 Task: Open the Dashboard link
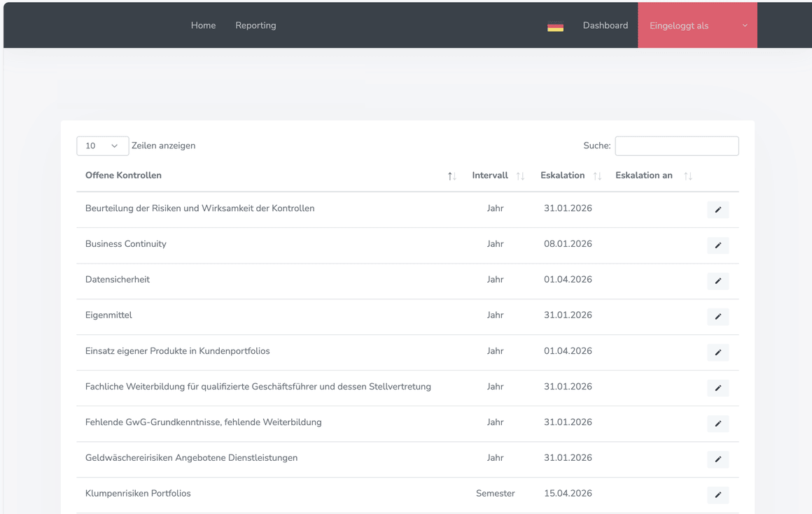pos(605,25)
